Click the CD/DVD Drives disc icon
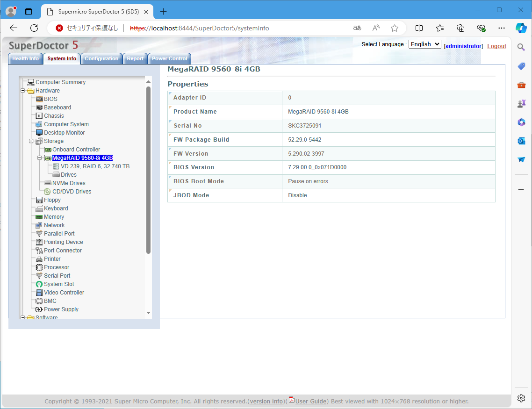532x409 pixels. coord(48,192)
